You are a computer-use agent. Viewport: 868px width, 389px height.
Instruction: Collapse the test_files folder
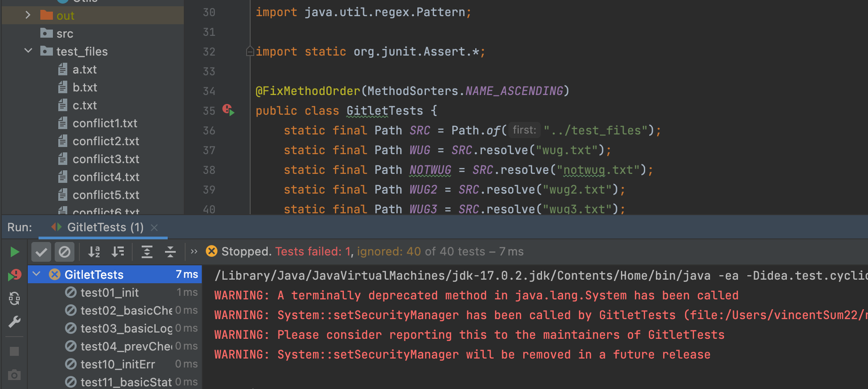pyautogui.click(x=28, y=51)
